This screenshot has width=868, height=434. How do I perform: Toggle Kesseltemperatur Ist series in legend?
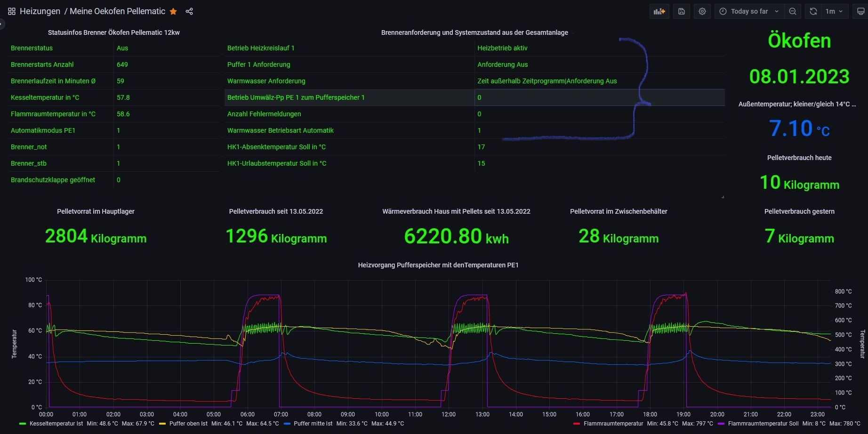click(56, 424)
